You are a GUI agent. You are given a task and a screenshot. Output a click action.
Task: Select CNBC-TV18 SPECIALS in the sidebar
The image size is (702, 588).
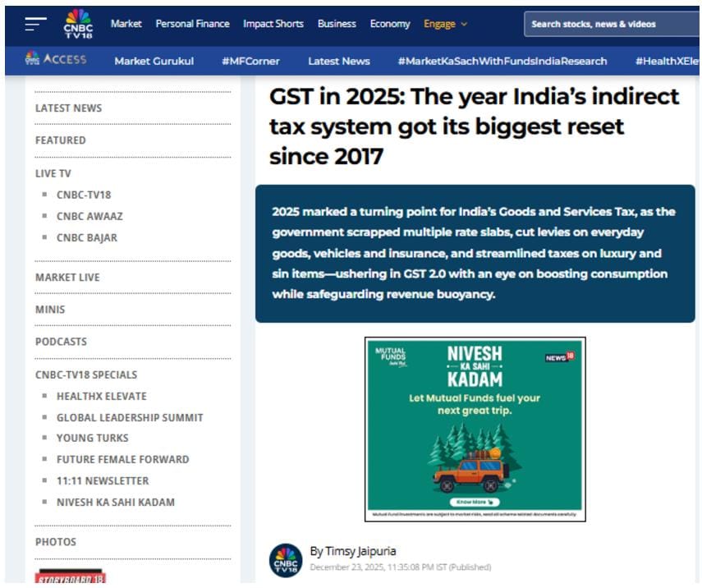pyautogui.click(x=86, y=374)
